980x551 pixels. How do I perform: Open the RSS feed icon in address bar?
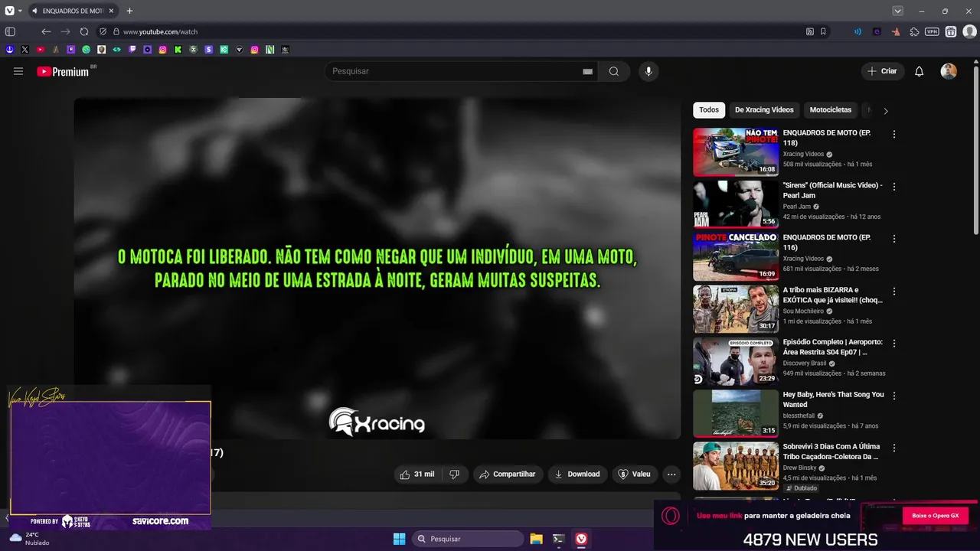click(x=810, y=32)
